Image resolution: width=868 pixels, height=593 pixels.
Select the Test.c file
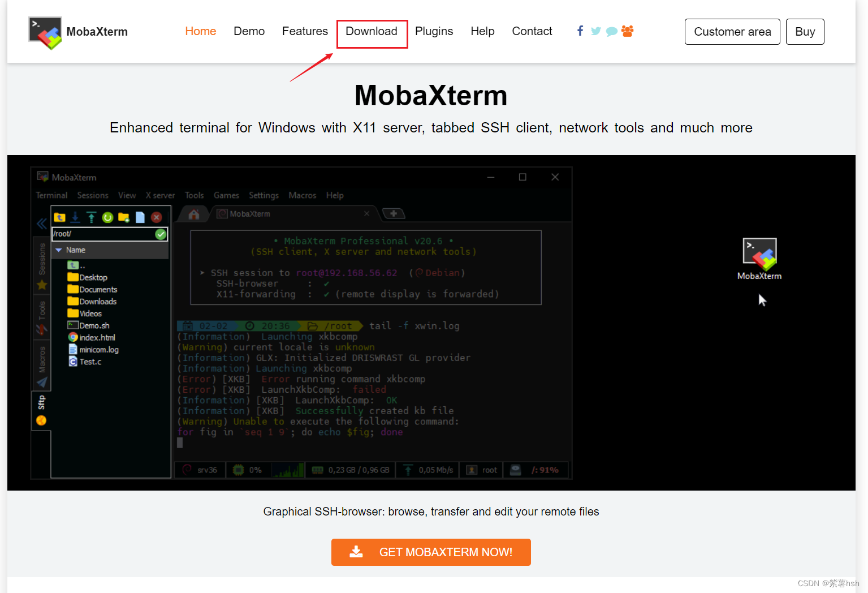85,362
